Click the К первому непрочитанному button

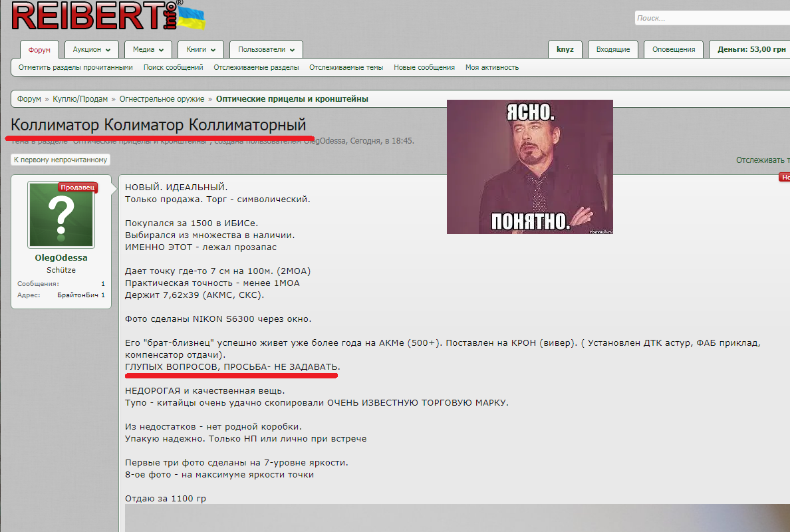60,160
